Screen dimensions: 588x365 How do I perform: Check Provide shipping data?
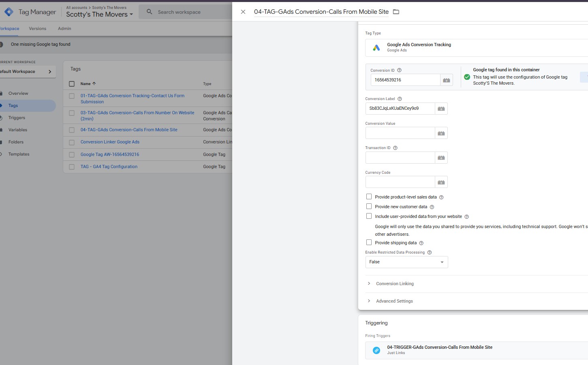coord(369,242)
